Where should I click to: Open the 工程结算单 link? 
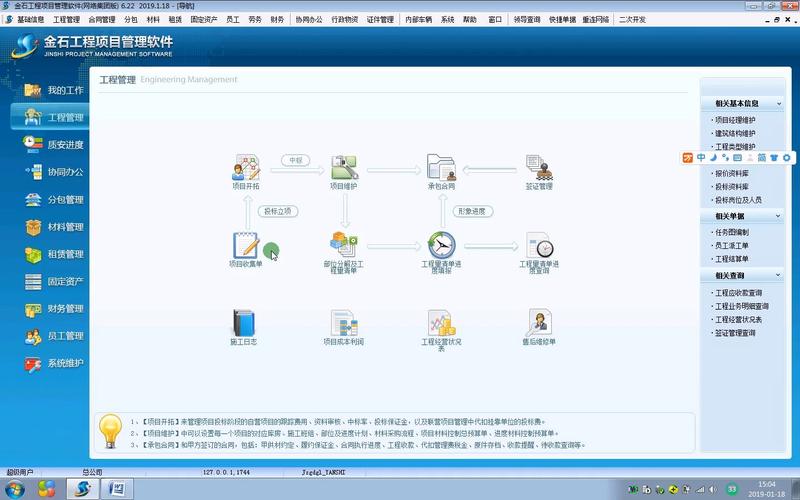pos(732,259)
